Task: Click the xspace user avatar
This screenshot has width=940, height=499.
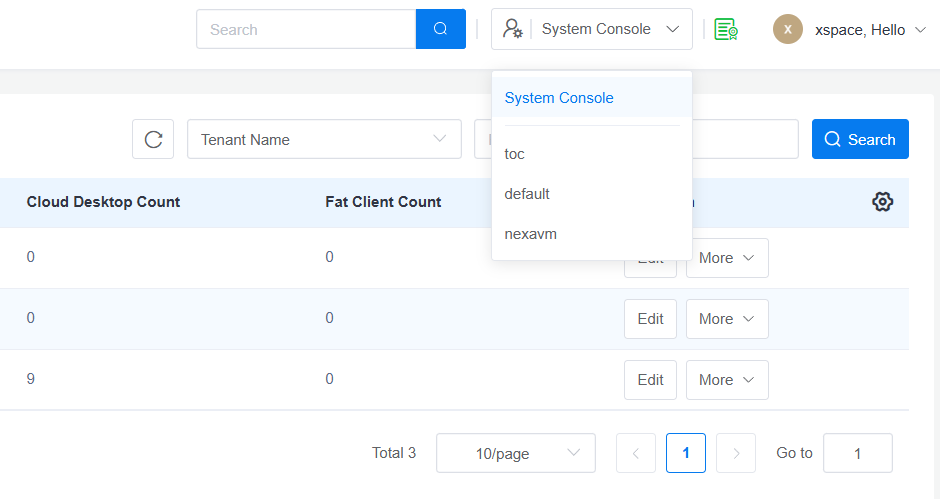Action: [787, 30]
